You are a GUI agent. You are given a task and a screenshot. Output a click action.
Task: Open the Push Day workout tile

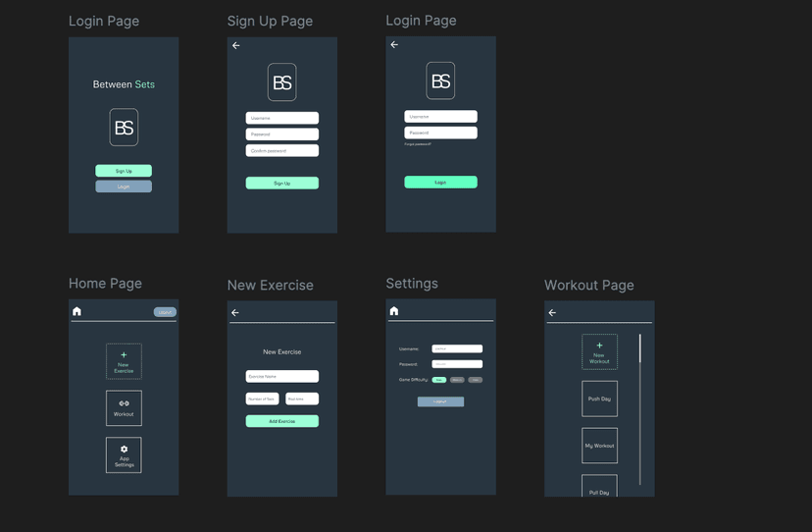(599, 399)
